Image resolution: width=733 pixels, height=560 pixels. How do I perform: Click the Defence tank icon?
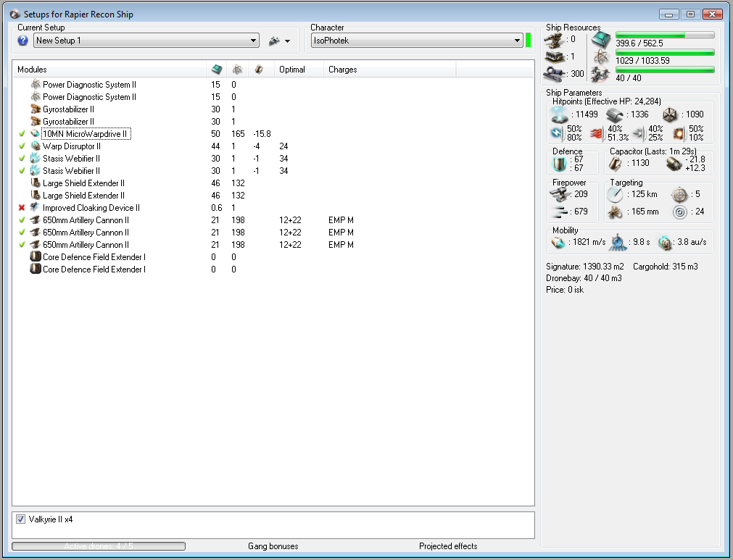tap(559, 164)
